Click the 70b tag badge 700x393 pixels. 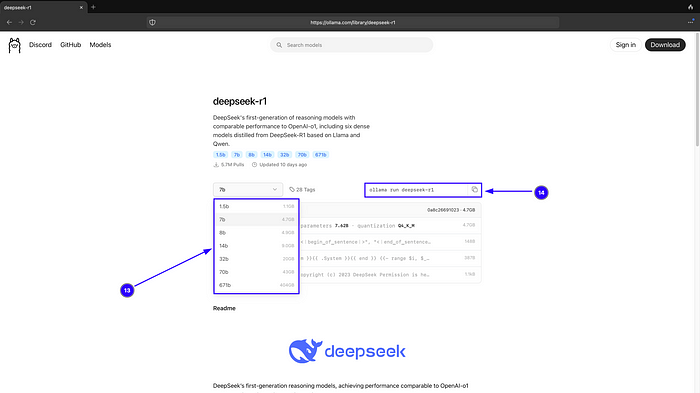coord(302,155)
